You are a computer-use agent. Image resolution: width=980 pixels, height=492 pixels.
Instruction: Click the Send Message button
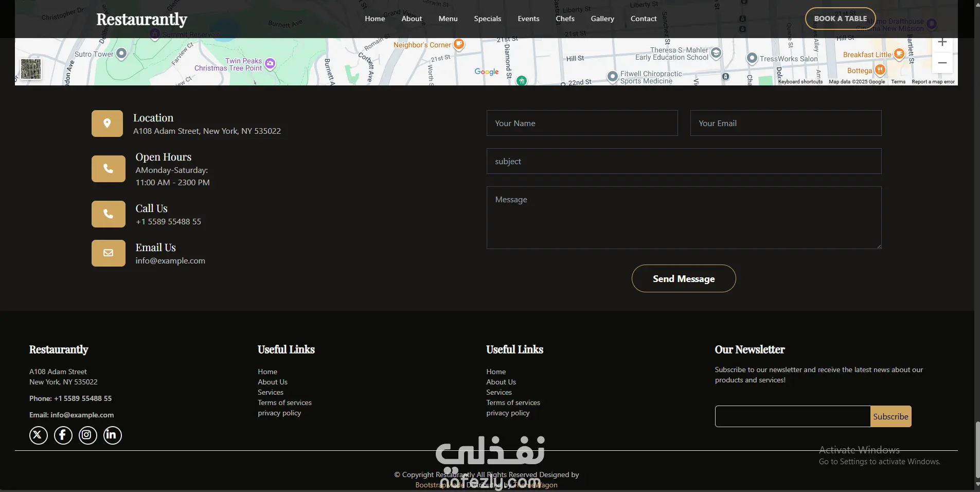pyautogui.click(x=684, y=278)
